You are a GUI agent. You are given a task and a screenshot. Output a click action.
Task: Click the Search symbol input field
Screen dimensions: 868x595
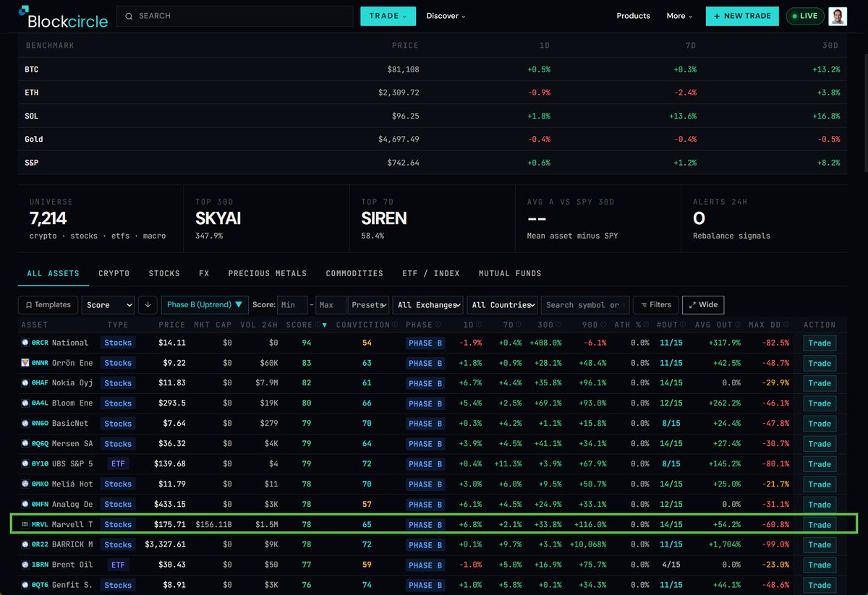[585, 305]
